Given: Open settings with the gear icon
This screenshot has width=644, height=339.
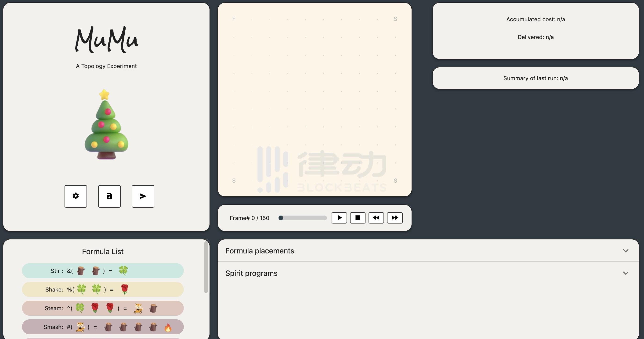Looking at the screenshot, I should [x=76, y=196].
